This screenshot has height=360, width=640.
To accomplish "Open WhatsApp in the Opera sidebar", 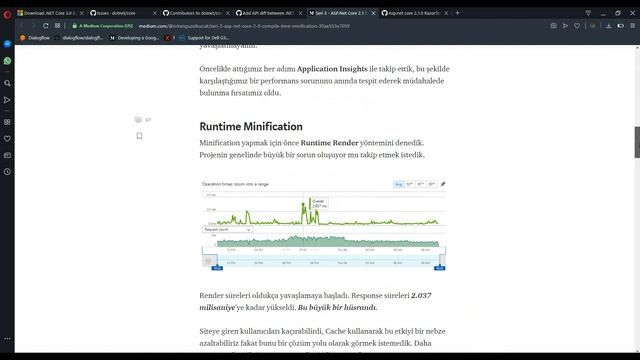I will (7, 61).
